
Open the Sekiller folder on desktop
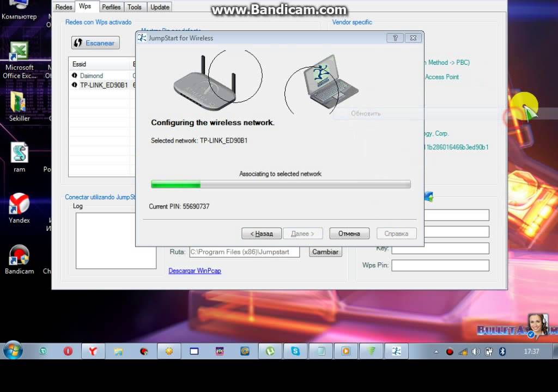tap(19, 106)
